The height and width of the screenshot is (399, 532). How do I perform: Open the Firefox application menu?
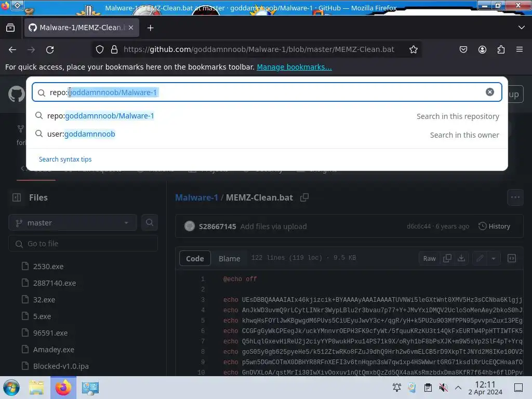tap(520, 49)
